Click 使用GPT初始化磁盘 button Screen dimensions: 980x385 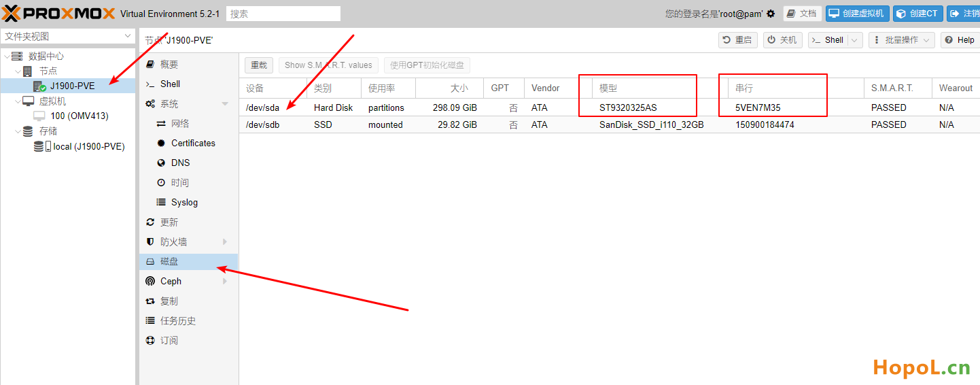[x=427, y=65]
